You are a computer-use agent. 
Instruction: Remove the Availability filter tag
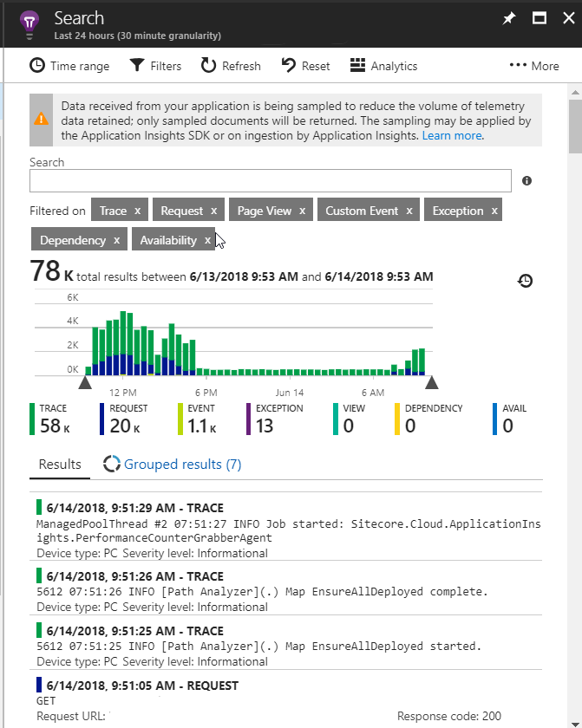pos(207,240)
